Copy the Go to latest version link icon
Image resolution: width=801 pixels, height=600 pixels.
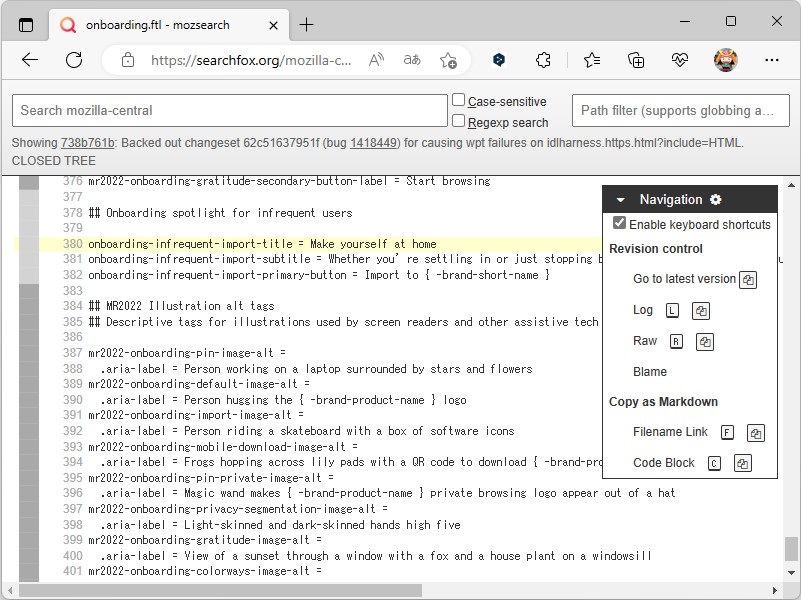(x=748, y=280)
